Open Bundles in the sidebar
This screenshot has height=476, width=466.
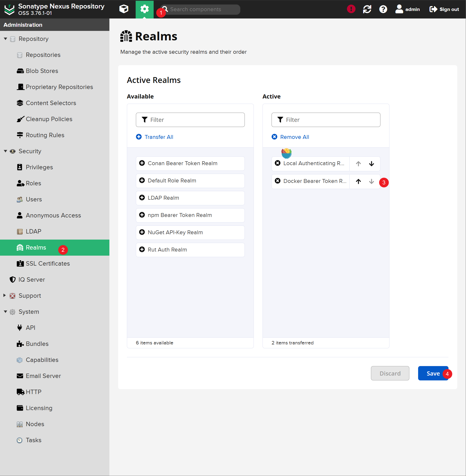click(x=55, y=343)
